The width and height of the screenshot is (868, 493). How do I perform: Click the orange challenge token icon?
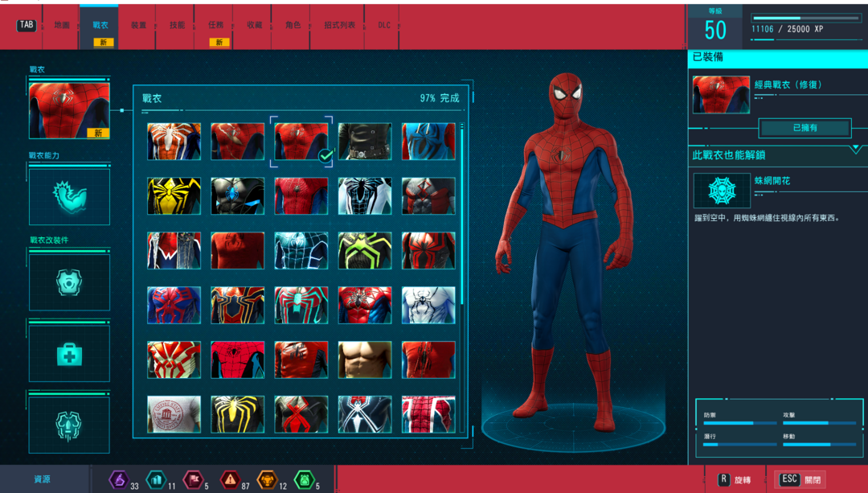[x=268, y=479]
